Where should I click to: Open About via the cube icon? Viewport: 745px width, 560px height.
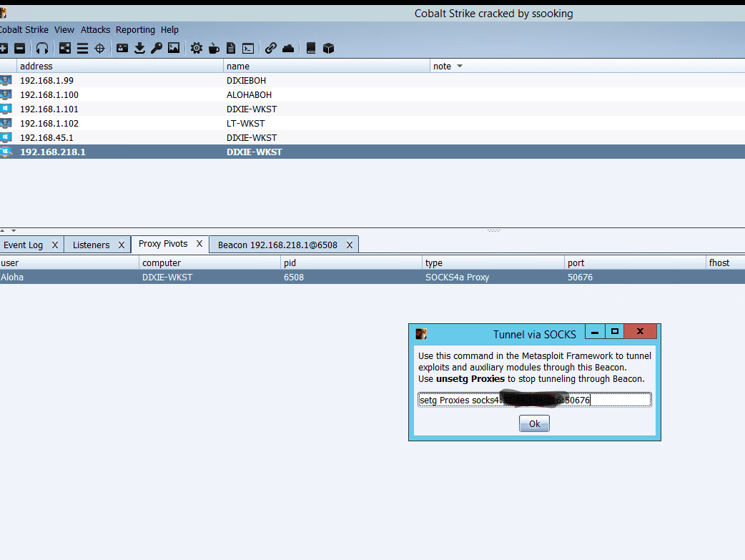click(x=328, y=48)
